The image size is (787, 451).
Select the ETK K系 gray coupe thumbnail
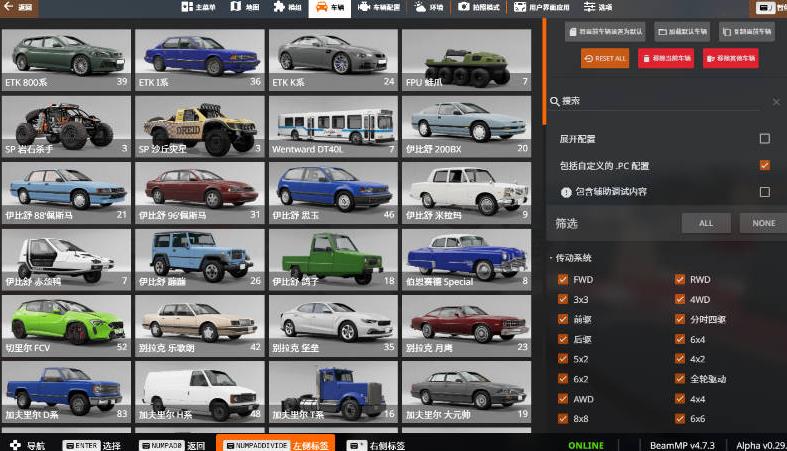tap(333, 60)
